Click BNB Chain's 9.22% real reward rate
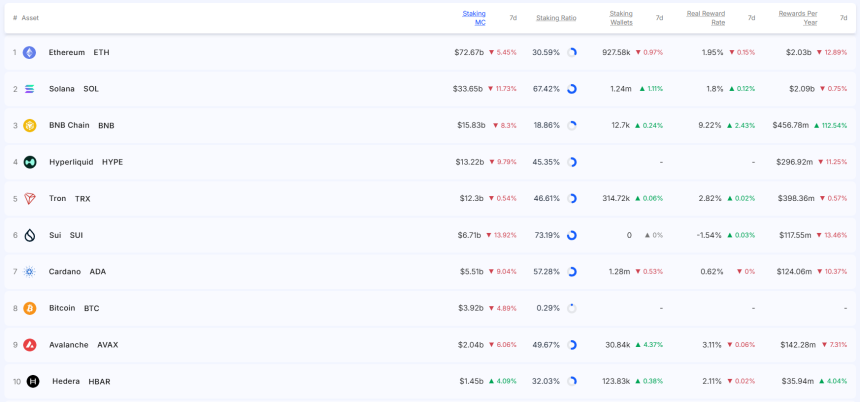Viewport: 860px width, 402px height. click(x=712, y=126)
